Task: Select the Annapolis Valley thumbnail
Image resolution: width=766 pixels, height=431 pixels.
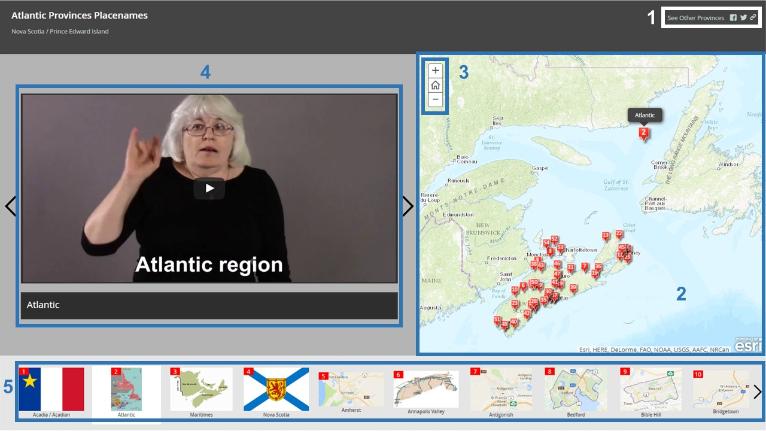Action: 426,392
